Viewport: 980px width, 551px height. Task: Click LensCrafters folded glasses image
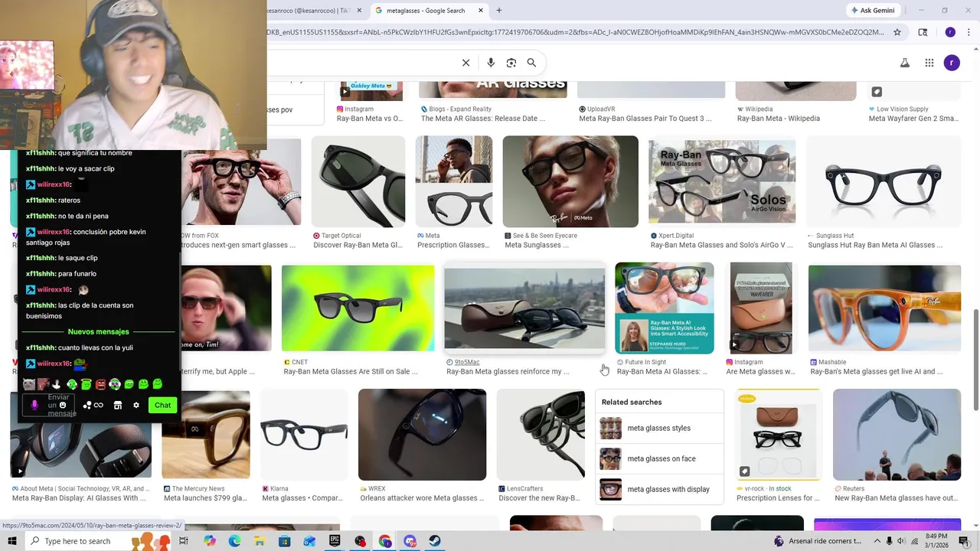541,435
